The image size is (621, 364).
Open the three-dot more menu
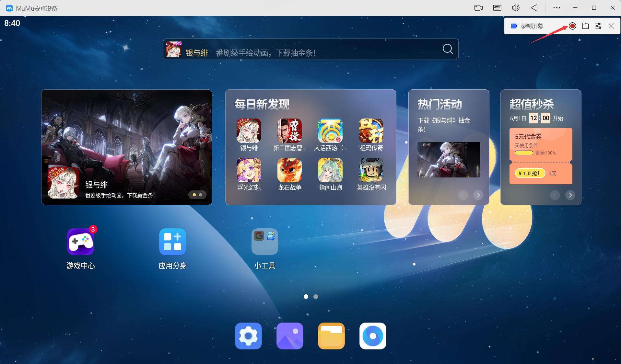[x=557, y=8]
